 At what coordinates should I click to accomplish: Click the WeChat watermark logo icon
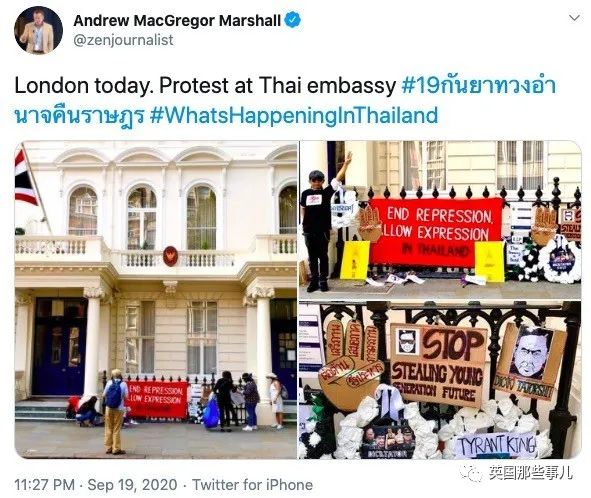[x=471, y=473]
